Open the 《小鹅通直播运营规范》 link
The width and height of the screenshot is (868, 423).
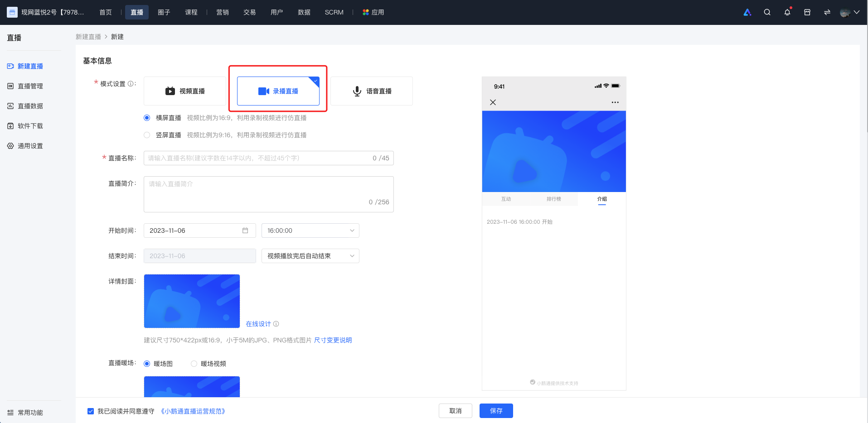tap(193, 411)
